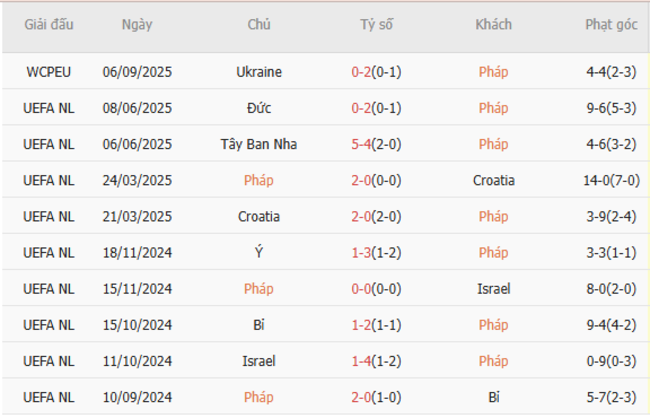
Task: Open the 5-4(2-0) match score
Action: tap(377, 144)
